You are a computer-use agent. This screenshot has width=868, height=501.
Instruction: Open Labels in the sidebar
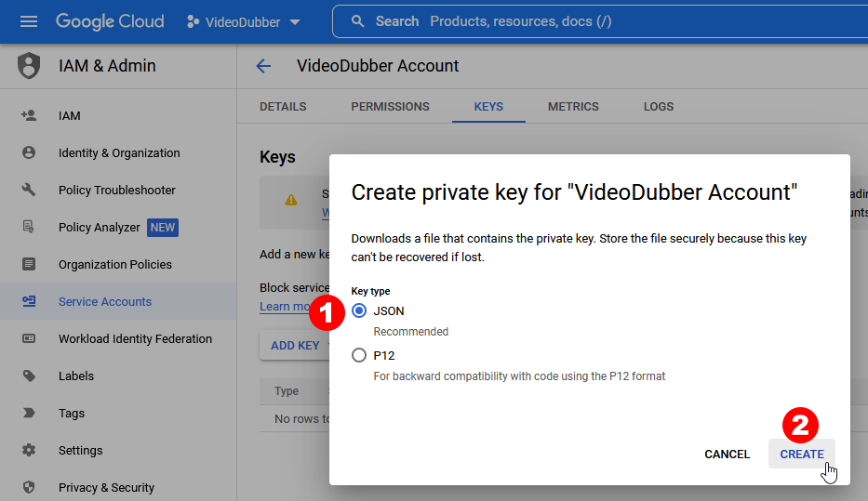click(x=76, y=376)
